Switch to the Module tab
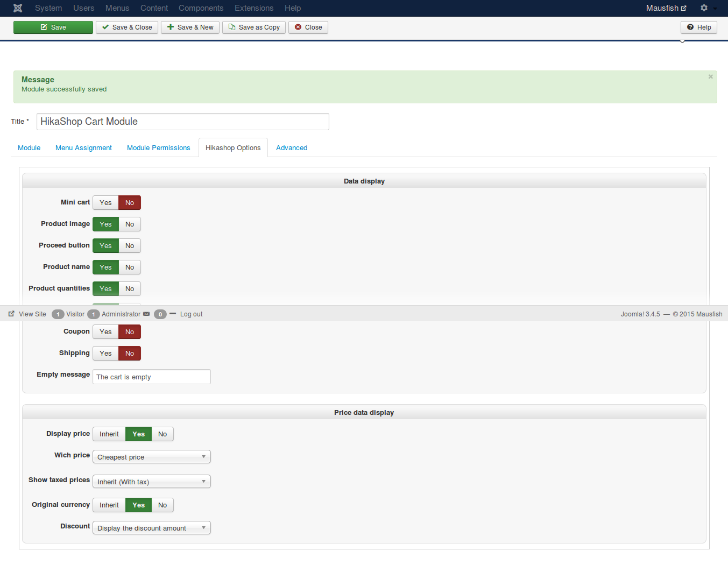This screenshot has height=586, width=728. pos(29,148)
